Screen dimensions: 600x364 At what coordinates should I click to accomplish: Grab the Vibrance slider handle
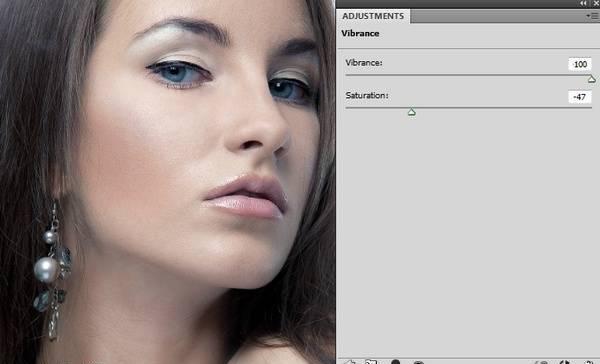point(592,79)
